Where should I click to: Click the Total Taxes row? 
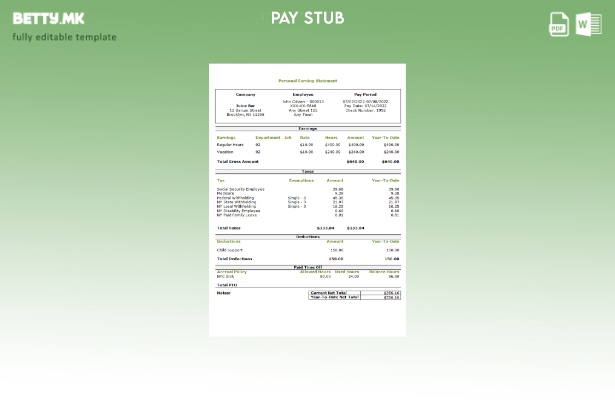tap(307, 228)
